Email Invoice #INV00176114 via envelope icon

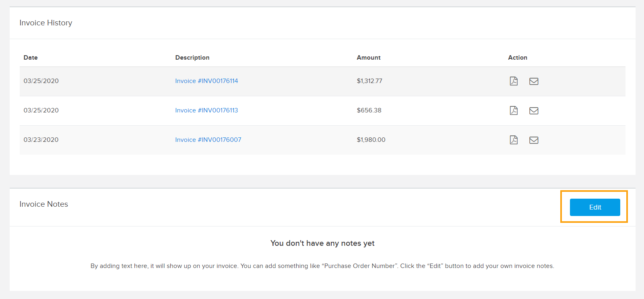point(534,81)
